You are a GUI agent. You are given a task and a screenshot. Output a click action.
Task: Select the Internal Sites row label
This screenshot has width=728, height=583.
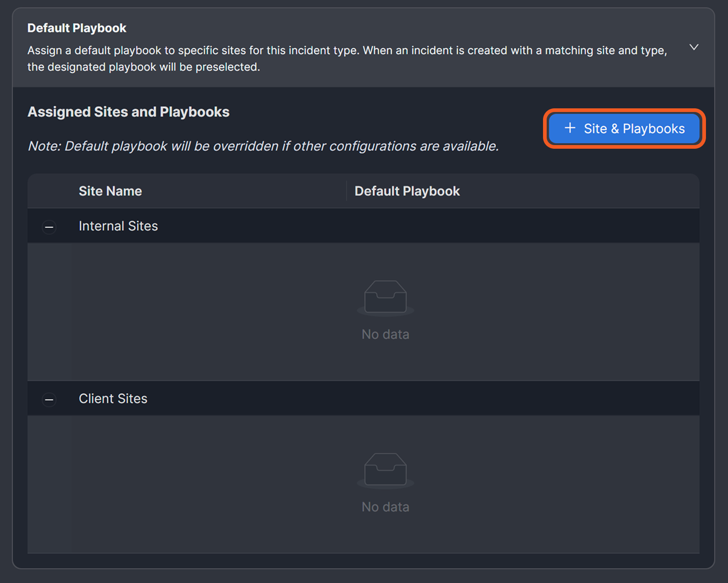[x=118, y=226]
